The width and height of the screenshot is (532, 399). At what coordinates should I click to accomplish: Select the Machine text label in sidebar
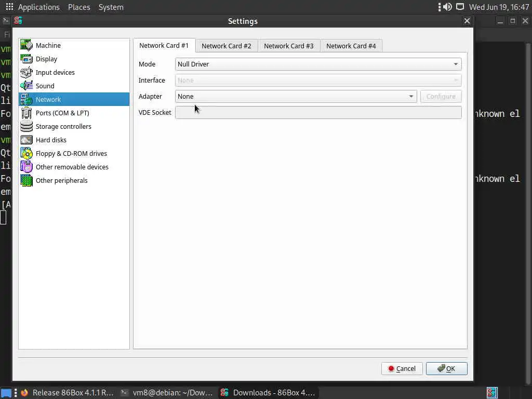[48, 46]
